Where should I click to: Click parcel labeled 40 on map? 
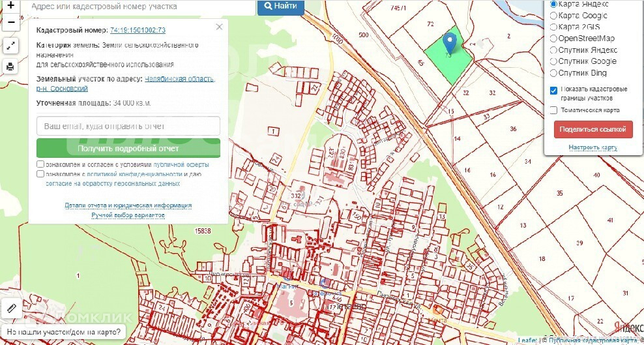coord(596,175)
